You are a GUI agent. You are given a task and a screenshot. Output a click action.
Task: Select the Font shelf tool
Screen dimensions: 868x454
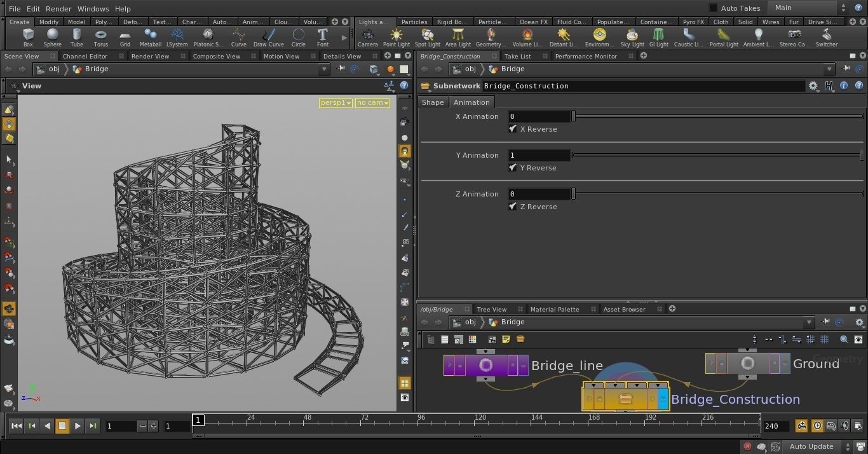pyautogui.click(x=323, y=38)
